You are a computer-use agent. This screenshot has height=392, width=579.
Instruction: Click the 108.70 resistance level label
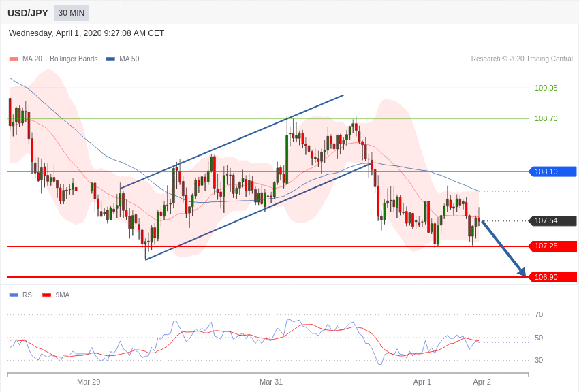pos(546,118)
